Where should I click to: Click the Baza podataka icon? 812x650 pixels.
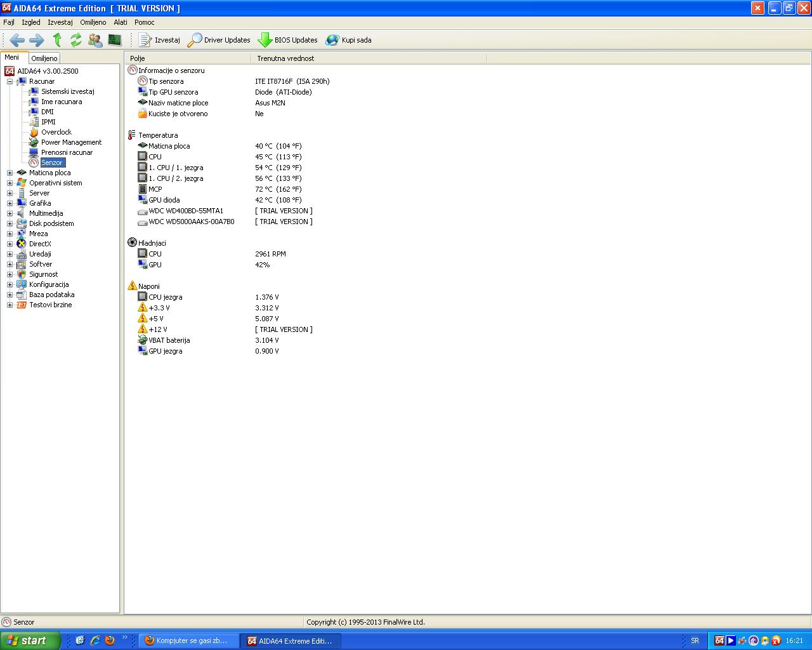click(22, 295)
